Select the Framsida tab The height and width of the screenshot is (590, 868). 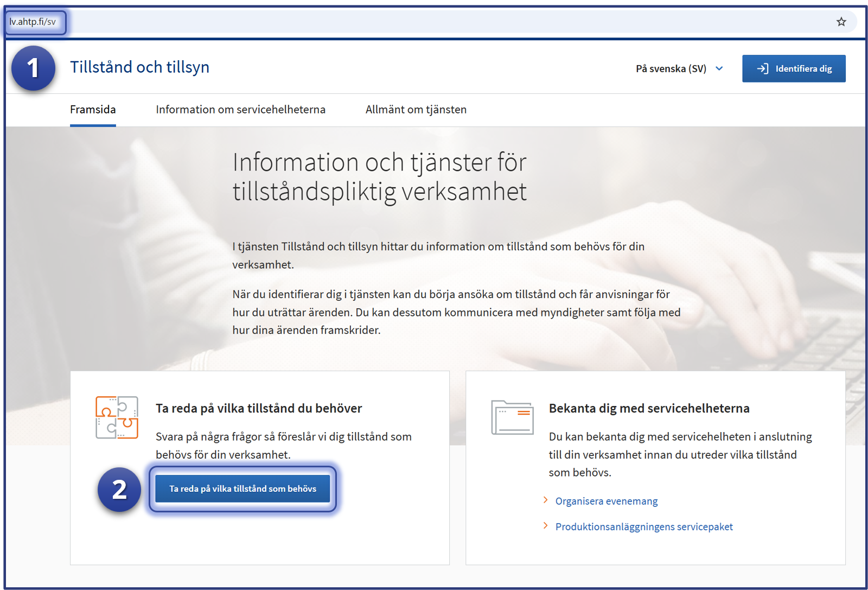pos(93,110)
